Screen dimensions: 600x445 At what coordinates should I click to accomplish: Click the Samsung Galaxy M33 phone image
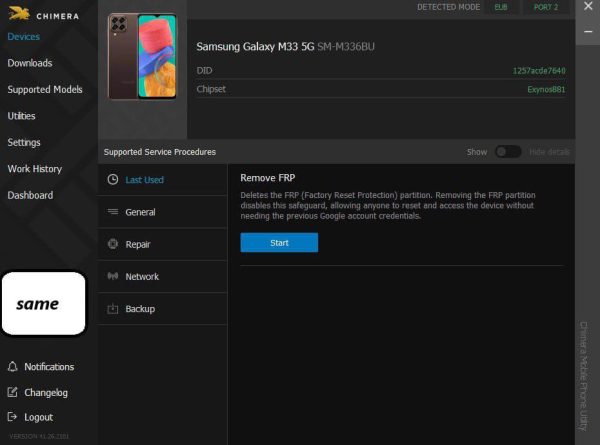[142, 57]
